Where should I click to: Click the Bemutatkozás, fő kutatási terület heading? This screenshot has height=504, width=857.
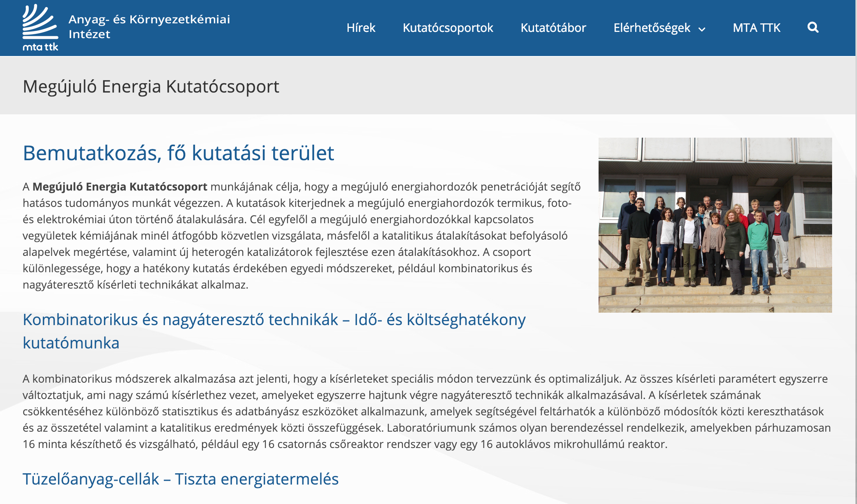pos(178,153)
